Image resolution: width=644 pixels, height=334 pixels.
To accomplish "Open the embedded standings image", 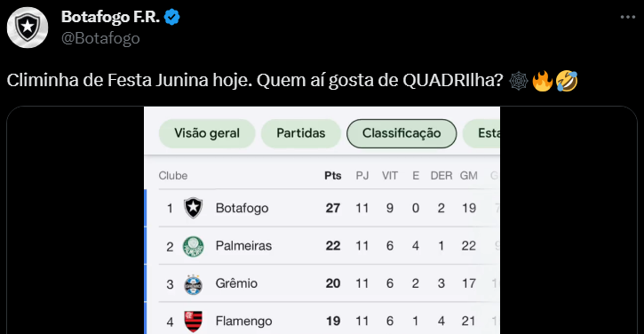I will (322, 220).
